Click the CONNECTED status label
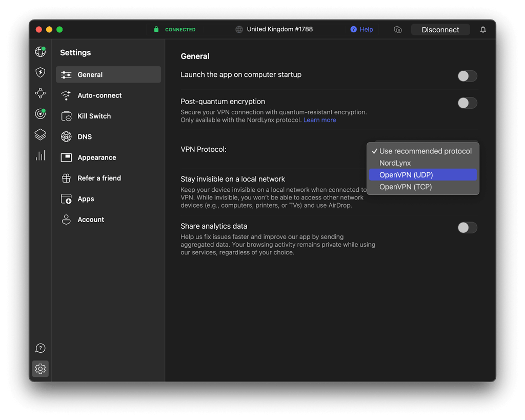 [x=180, y=29]
